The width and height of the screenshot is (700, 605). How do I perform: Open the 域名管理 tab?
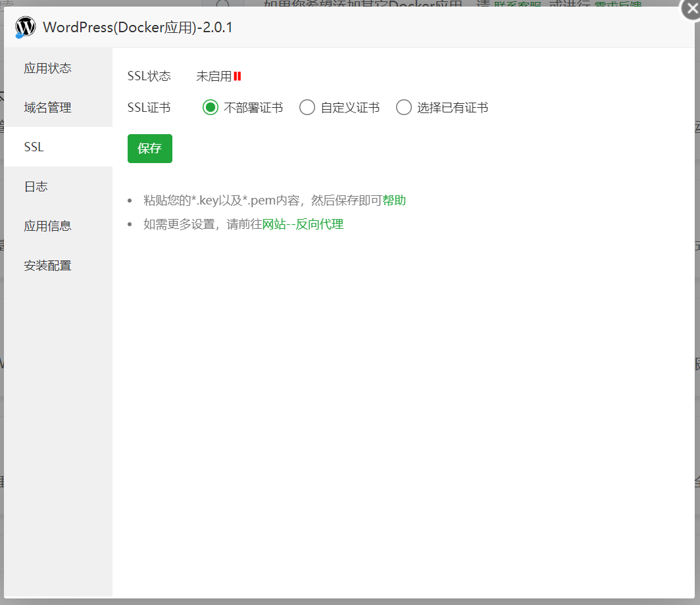(x=59, y=107)
